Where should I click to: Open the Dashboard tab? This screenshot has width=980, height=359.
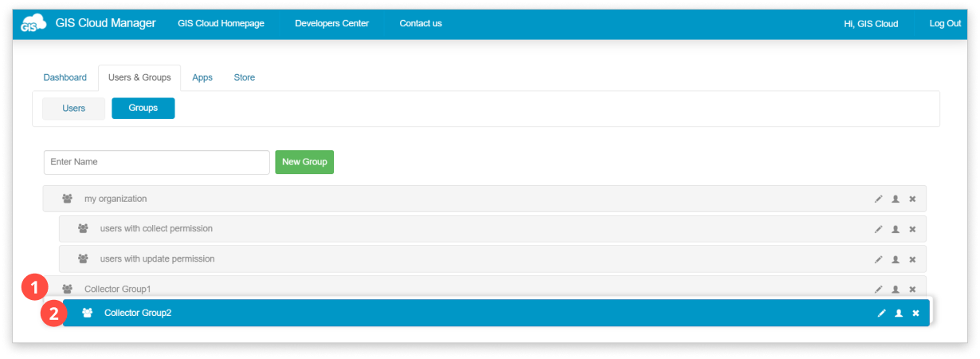coord(65,77)
